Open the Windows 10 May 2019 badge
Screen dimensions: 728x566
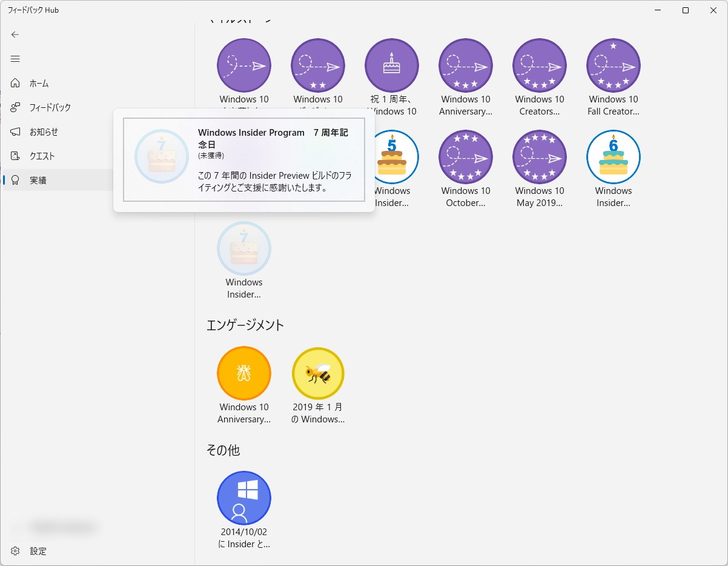tap(539, 156)
